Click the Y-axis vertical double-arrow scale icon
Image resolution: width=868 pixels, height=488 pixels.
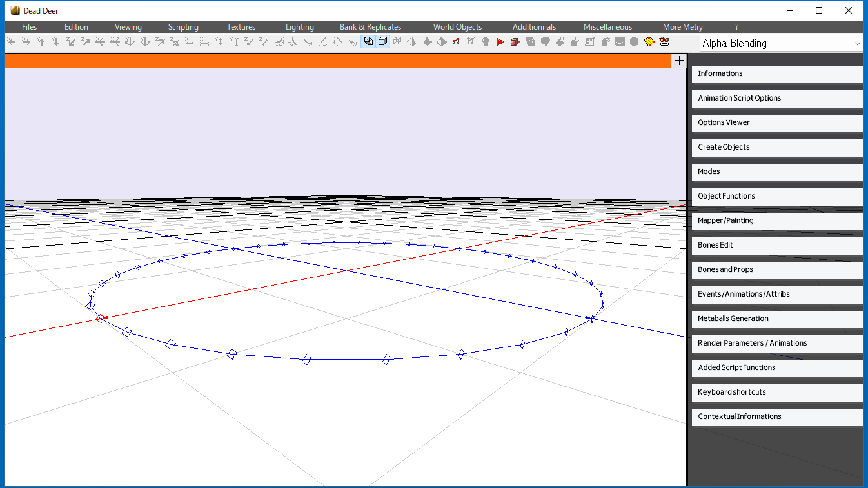pos(219,42)
